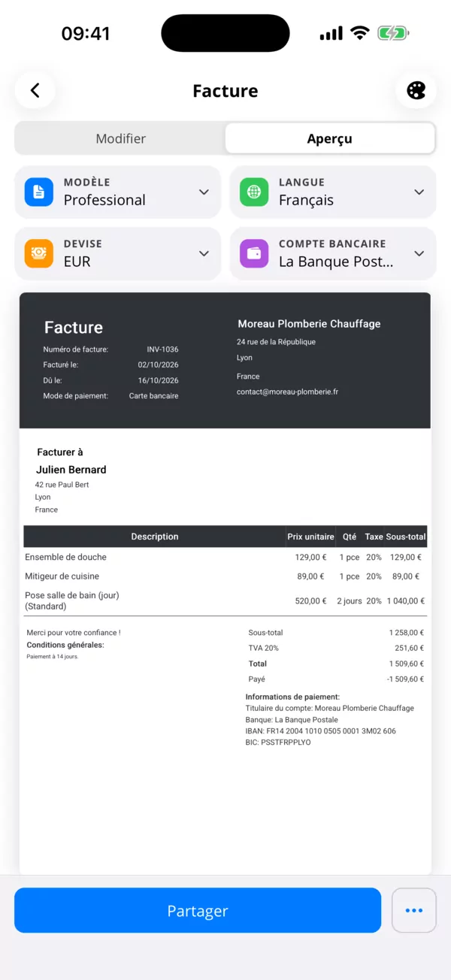This screenshot has height=980, width=451.
Task: Tap the back arrow icon
Action: [35, 91]
